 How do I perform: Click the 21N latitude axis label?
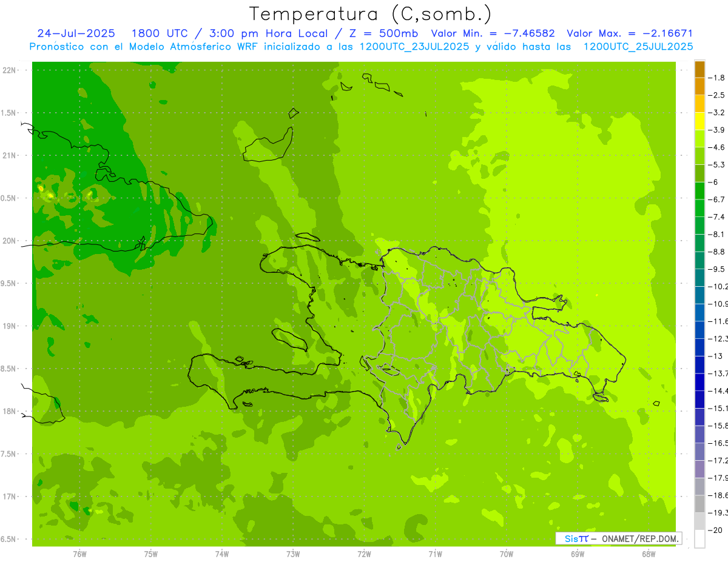(10, 155)
